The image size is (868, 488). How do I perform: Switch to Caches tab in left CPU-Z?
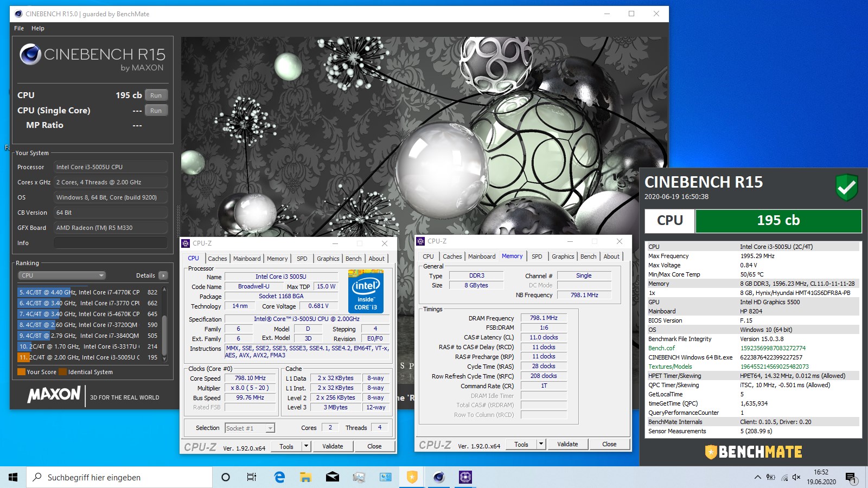pos(218,259)
